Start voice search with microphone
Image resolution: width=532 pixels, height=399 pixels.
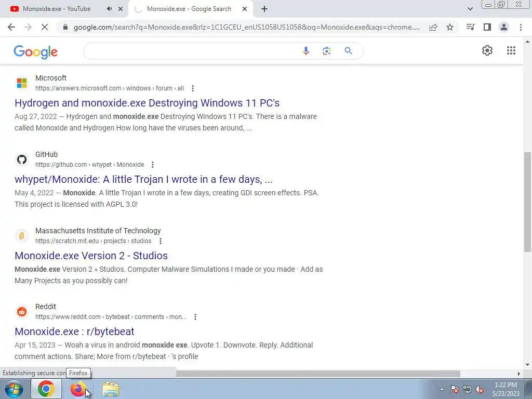[x=305, y=51]
